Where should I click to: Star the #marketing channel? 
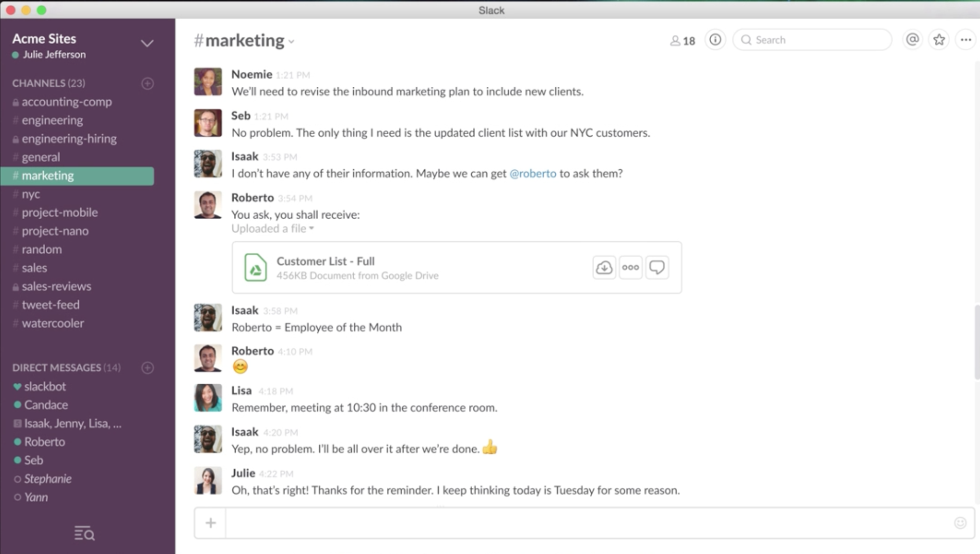[x=939, y=40]
